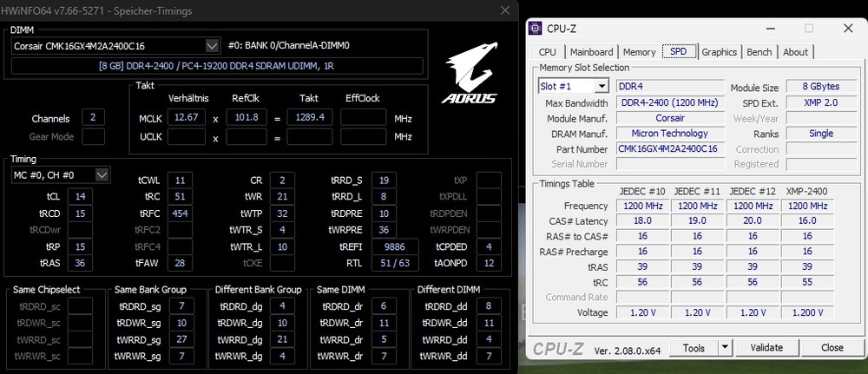This screenshot has width=868, height=374.
Task: Switch to the CPU tab in CPU-Z
Action: 548,52
